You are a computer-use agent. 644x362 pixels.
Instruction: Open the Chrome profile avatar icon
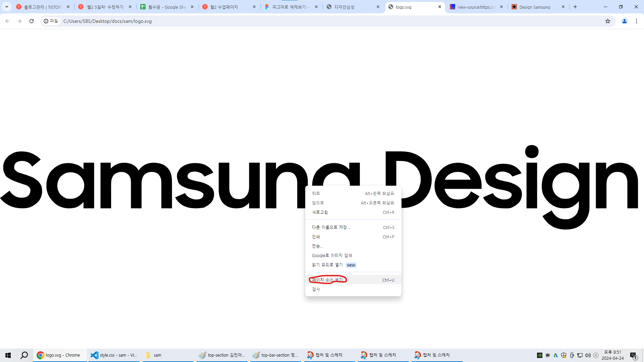tap(625, 21)
